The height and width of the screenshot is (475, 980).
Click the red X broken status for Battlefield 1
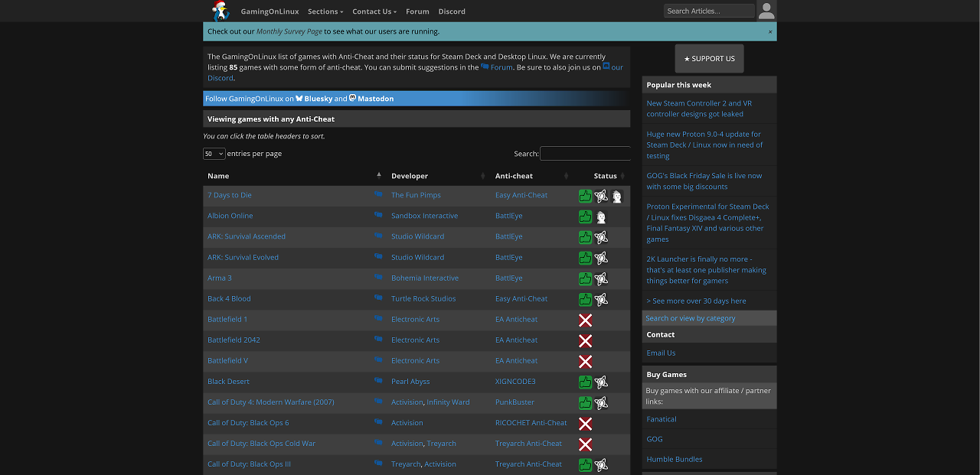[585, 320]
